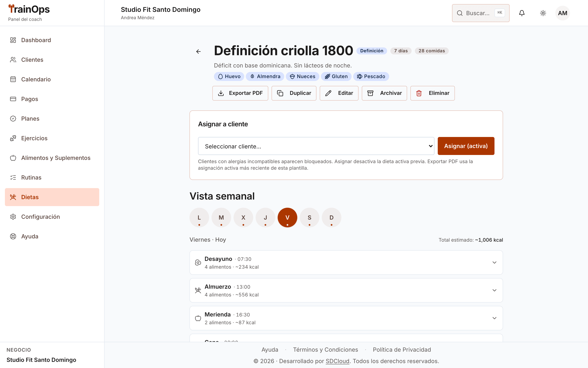Viewport: 588px width, 368px height.
Task: Click the Desayuno meal icon
Action: click(198, 263)
